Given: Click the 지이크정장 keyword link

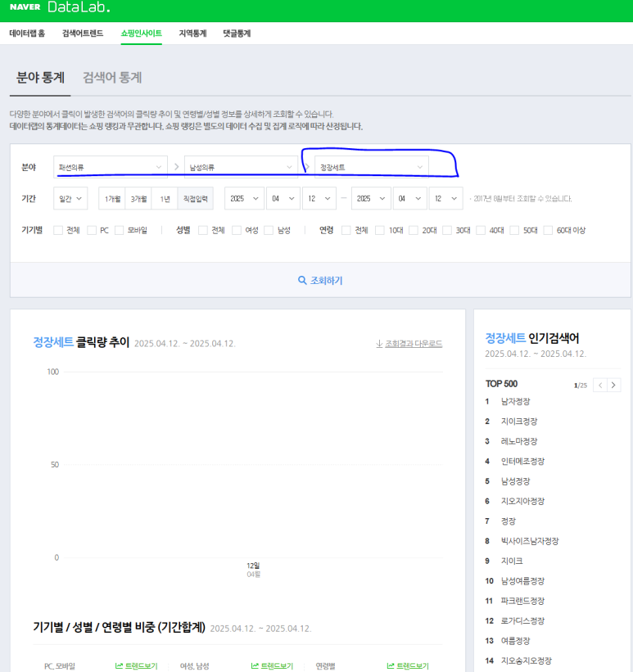Looking at the screenshot, I should [x=519, y=422].
